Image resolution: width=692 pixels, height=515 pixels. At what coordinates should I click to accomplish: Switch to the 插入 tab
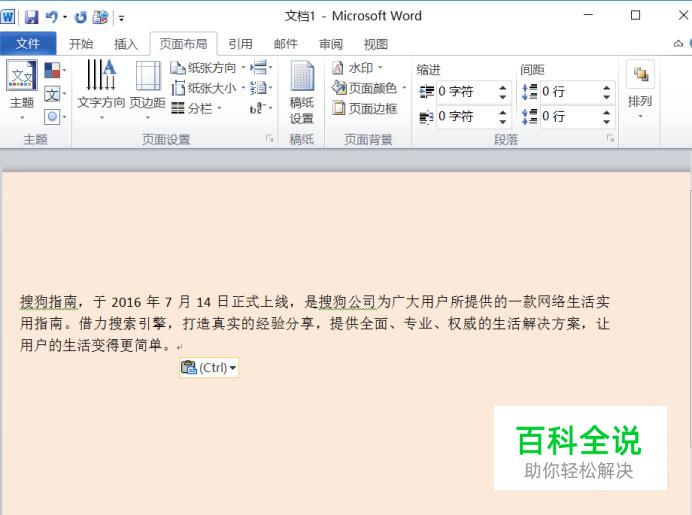click(126, 44)
